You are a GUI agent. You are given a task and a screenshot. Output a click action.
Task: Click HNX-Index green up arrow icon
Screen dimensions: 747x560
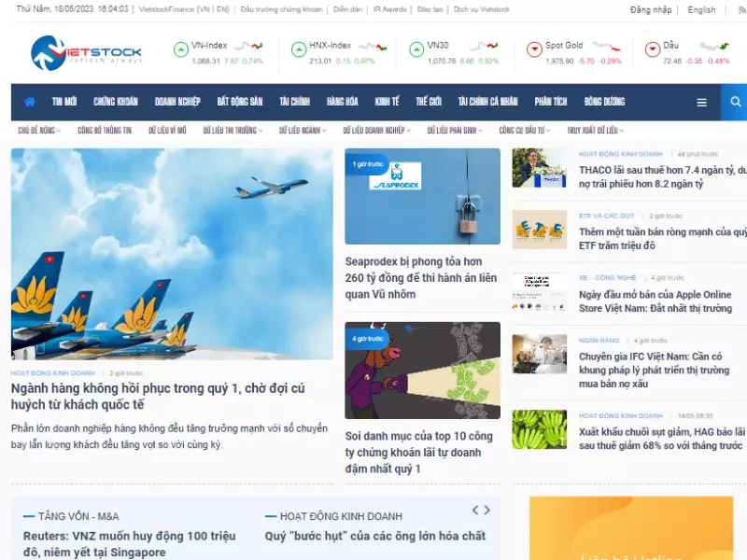299,49
